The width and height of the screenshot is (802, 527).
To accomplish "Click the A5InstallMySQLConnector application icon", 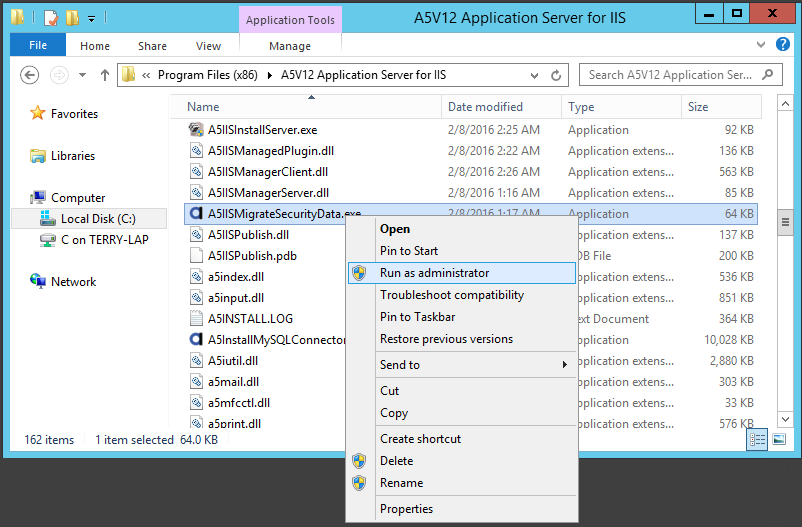I will point(196,339).
